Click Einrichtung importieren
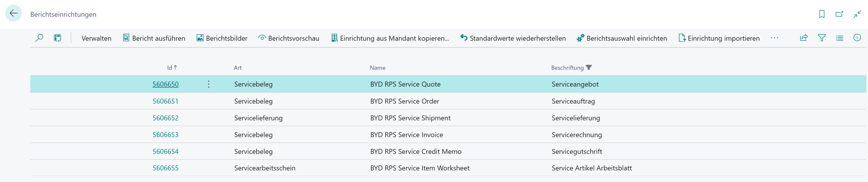The image size is (868, 182). click(719, 38)
